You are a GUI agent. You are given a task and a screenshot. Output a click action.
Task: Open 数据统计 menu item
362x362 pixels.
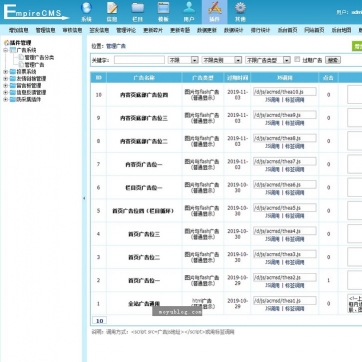coord(233,30)
